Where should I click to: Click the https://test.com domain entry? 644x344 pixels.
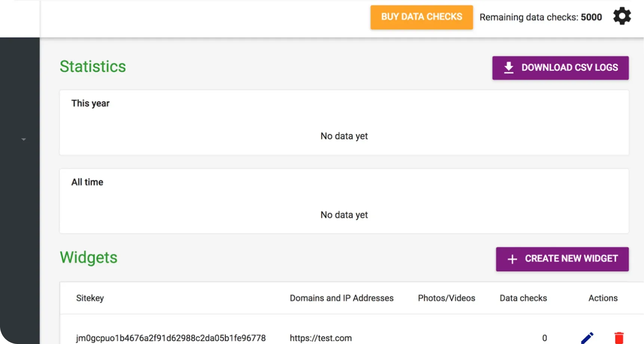click(x=321, y=338)
